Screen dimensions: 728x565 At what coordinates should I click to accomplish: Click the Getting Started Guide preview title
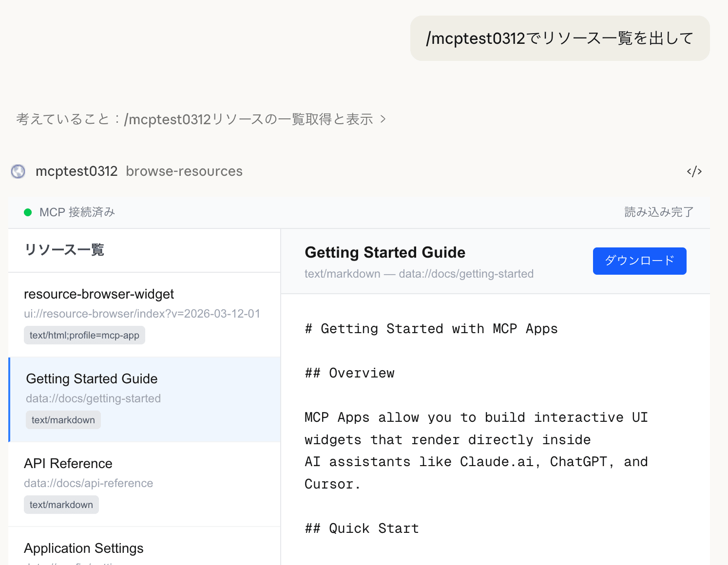coord(384,252)
